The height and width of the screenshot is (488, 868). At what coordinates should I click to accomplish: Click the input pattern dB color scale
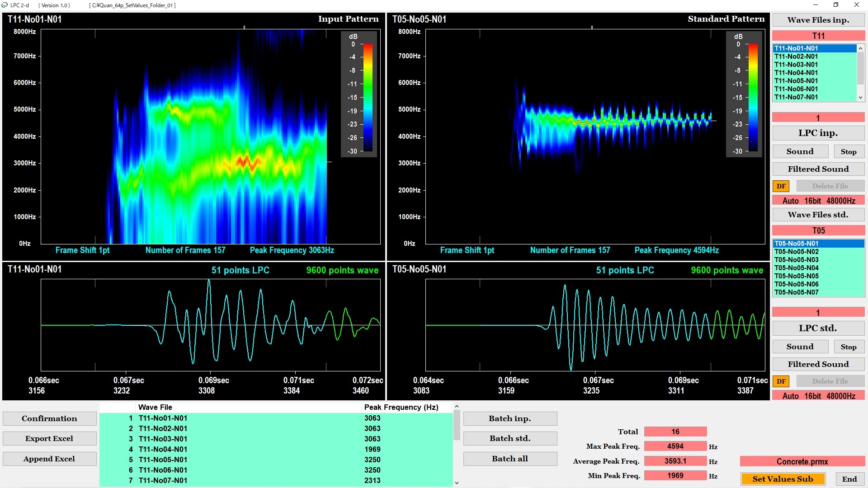pos(368,97)
